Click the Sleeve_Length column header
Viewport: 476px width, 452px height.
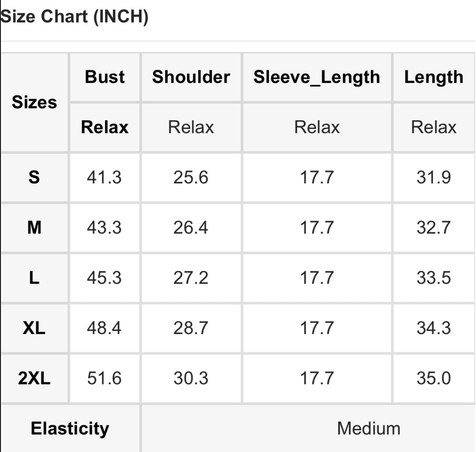coord(317,77)
